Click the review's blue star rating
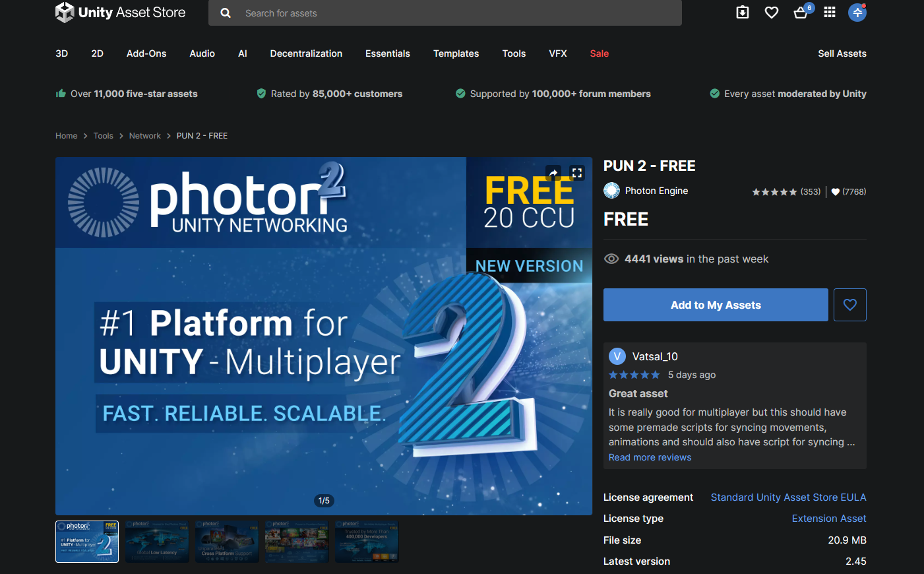This screenshot has height=574, width=924. click(634, 375)
